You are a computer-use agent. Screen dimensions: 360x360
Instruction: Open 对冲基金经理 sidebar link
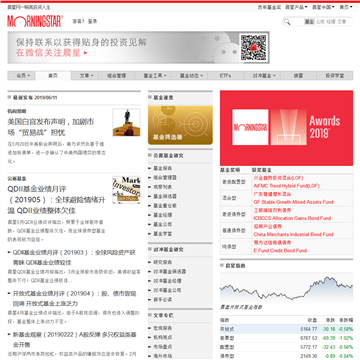click(x=167, y=281)
